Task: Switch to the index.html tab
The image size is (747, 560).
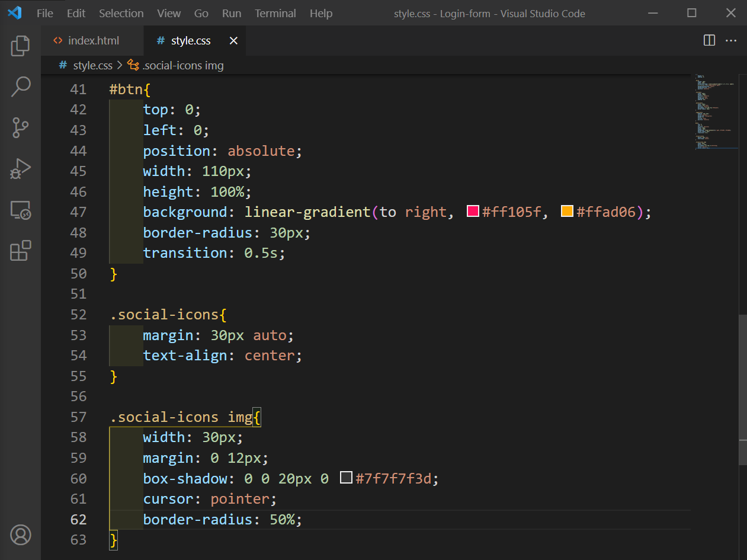Action: pos(92,41)
